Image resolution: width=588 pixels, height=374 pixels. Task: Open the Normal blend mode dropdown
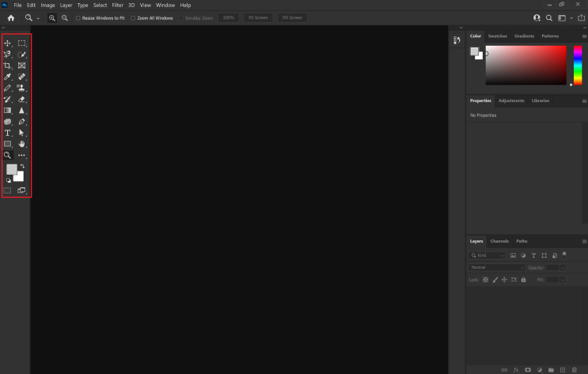pyautogui.click(x=496, y=267)
